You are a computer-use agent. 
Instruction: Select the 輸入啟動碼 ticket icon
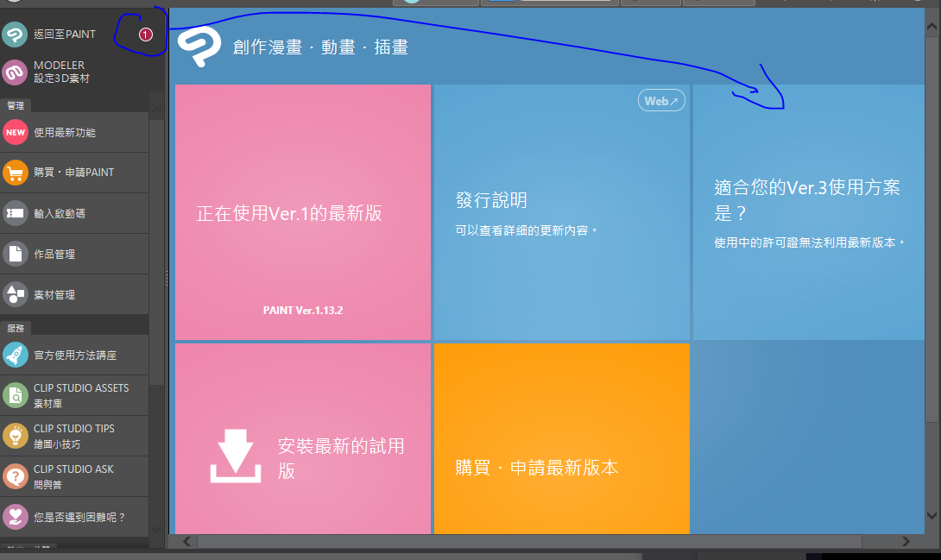click(16, 213)
